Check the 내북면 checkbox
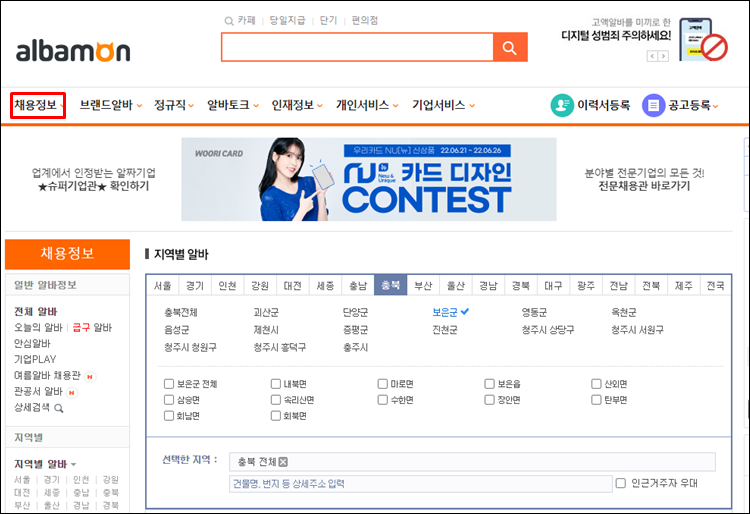750x514 pixels. [x=276, y=384]
